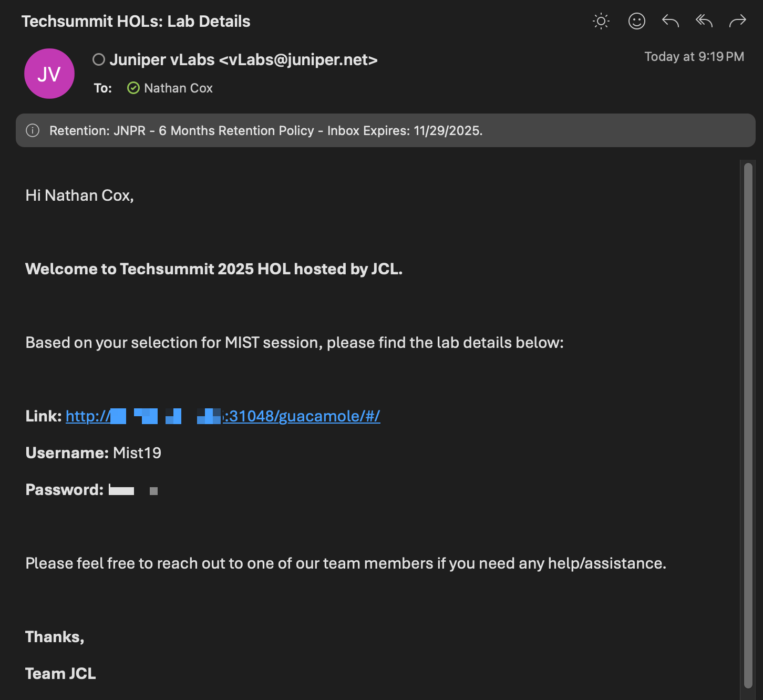Click the Today at 9:19 PM timestamp

(x=694, y=57)
